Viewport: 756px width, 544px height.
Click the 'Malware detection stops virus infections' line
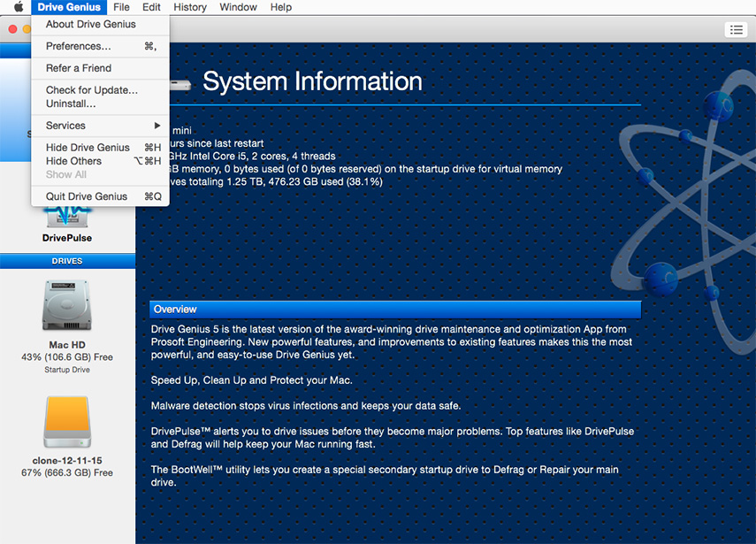coord(306,406)
